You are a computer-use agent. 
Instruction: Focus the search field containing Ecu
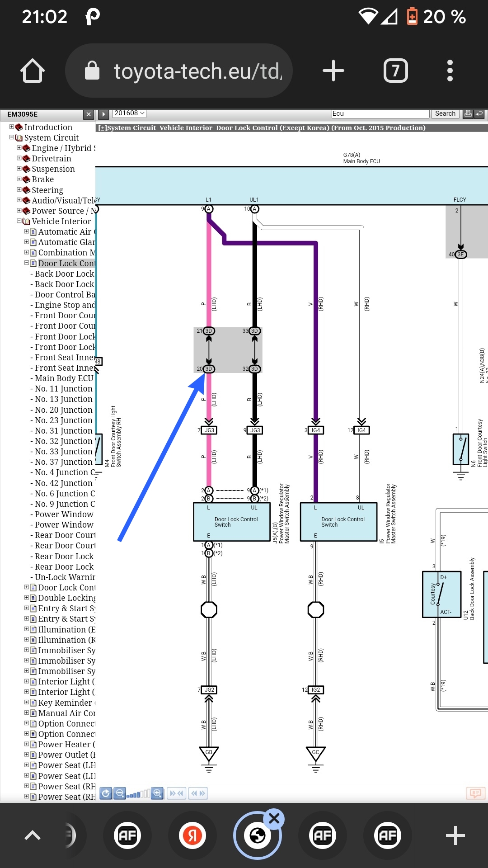click(380, 113)
